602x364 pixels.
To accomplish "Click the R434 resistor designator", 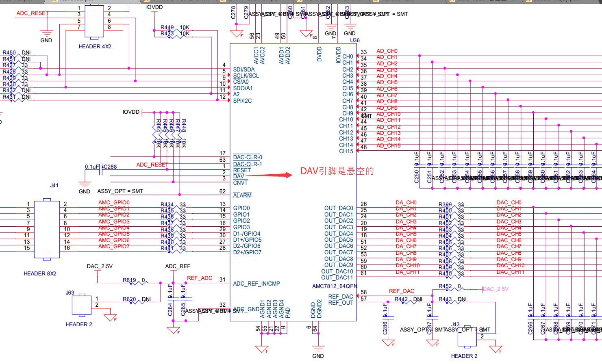I will pos(167,205).
